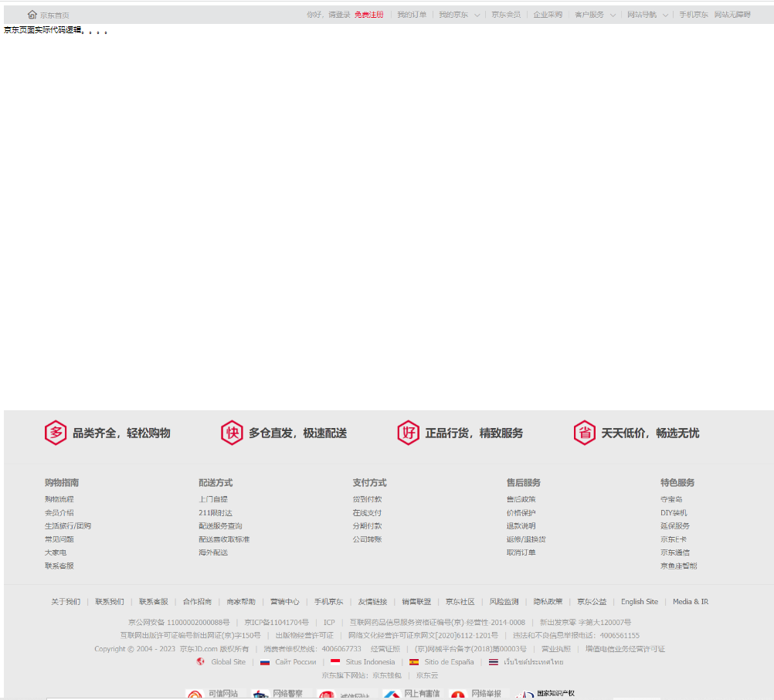Open the 货到付款 link
774x700 pixels.
[367, 499]
